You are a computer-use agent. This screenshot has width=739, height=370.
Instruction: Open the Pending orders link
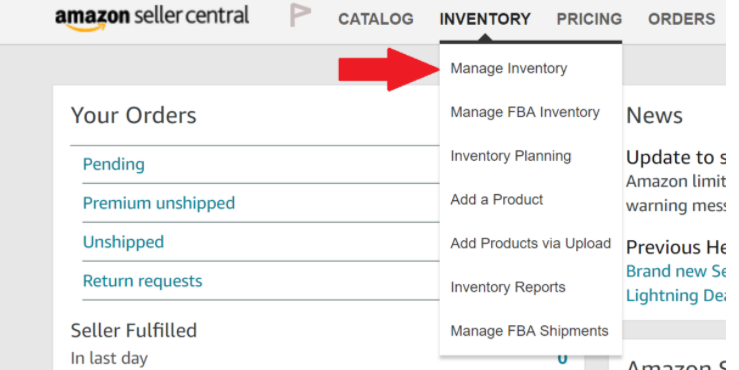(114, 164)
